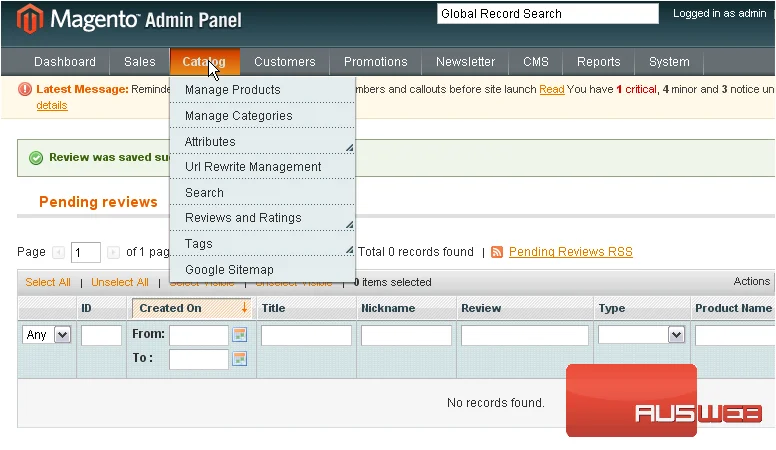Screen dimensions: 776x450
Task: Click the Unselect All link
Action: tap(120, 282)
